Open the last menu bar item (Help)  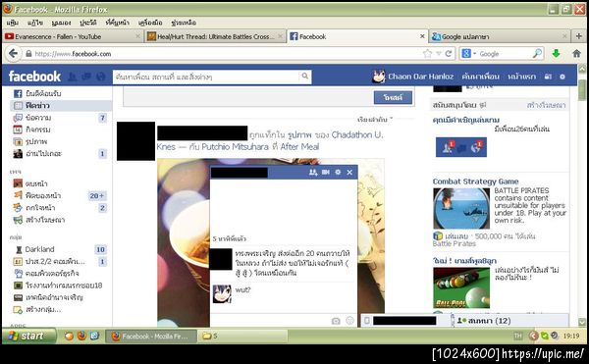pos(184,23)
